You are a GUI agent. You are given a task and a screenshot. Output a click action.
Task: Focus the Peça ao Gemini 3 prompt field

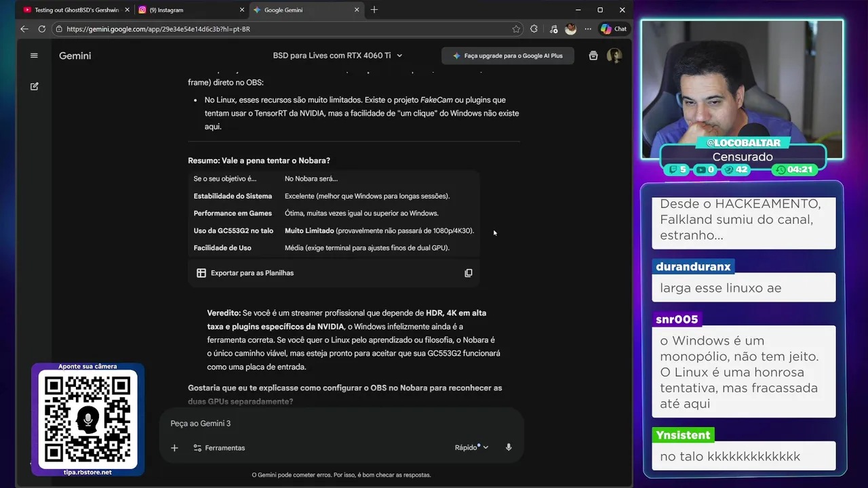pos(341,424)
